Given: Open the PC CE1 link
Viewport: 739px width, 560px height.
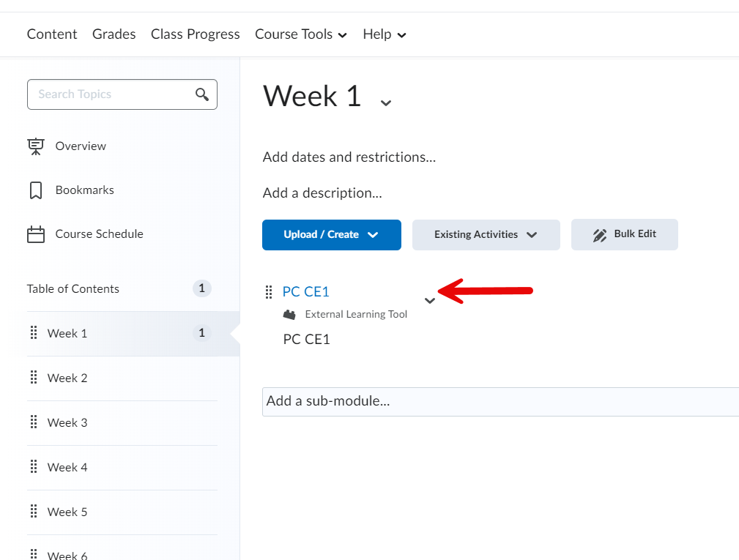Looking at the screenshot, I should coord(306,291).
